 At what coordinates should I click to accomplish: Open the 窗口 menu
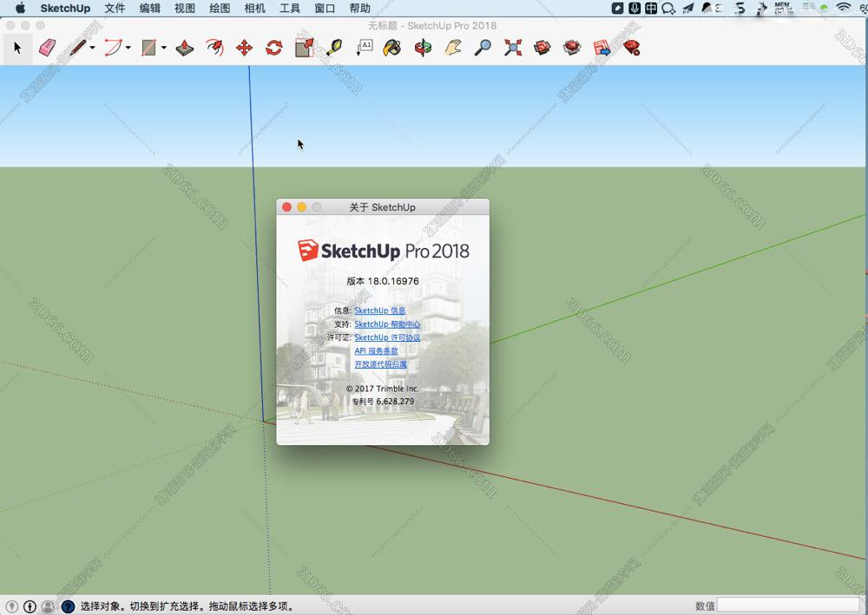[x=325, y=9]
